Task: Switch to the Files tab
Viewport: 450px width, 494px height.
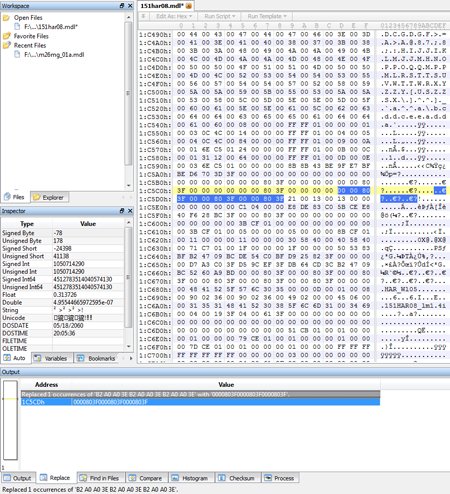Action: click(x=14, y=197)
